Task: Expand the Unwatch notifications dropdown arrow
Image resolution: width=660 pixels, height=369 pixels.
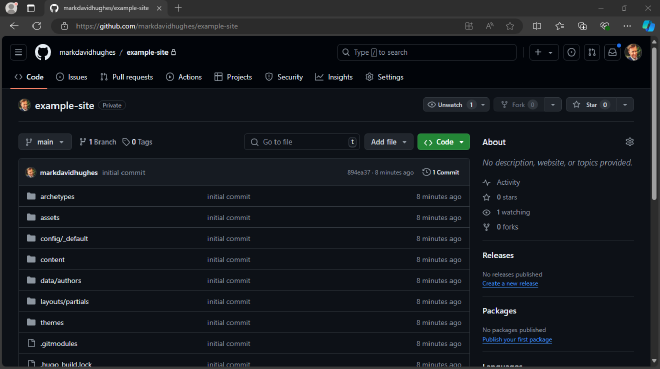Action: coord(483,105)
